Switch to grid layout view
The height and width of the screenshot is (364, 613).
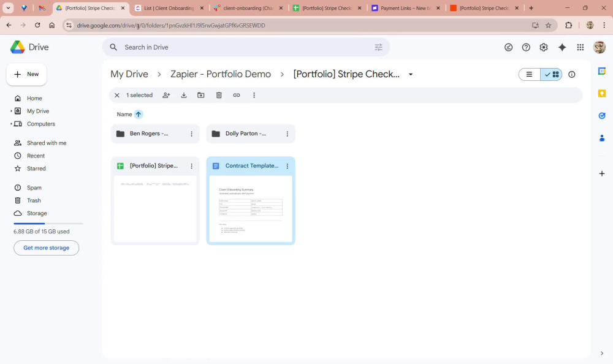(x=551, y=74)
